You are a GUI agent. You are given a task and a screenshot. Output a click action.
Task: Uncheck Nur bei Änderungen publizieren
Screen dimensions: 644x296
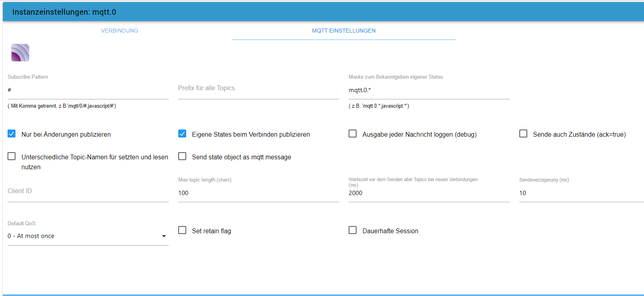pos(12,134)
